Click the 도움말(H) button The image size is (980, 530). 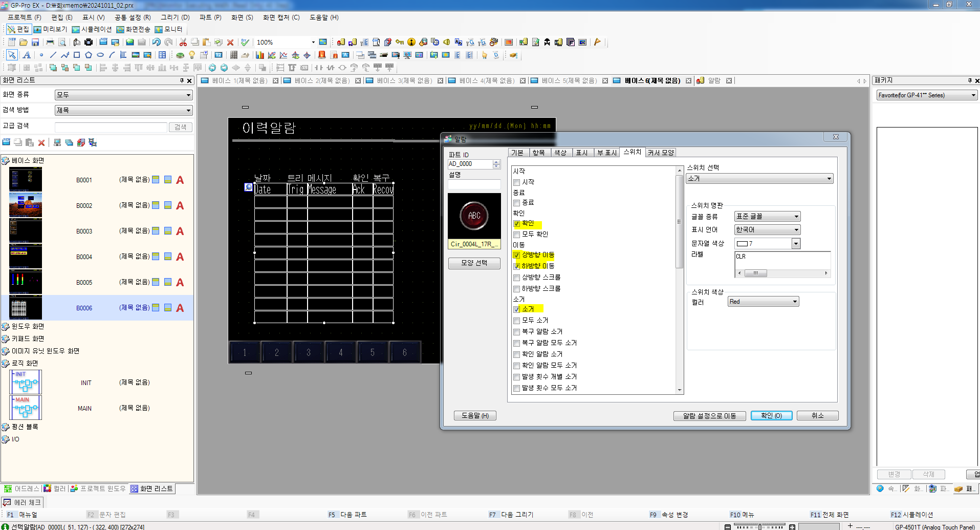[x=475, y=416]
